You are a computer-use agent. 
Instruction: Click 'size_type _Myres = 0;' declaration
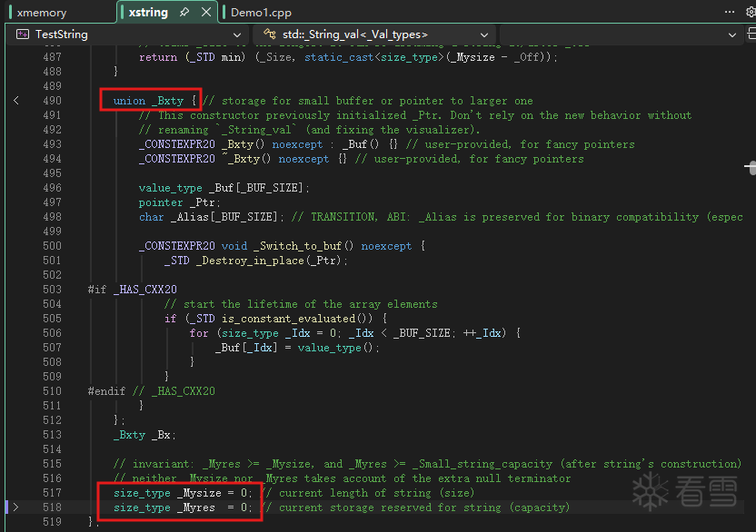pyautogui.click(x=183, y=507)
